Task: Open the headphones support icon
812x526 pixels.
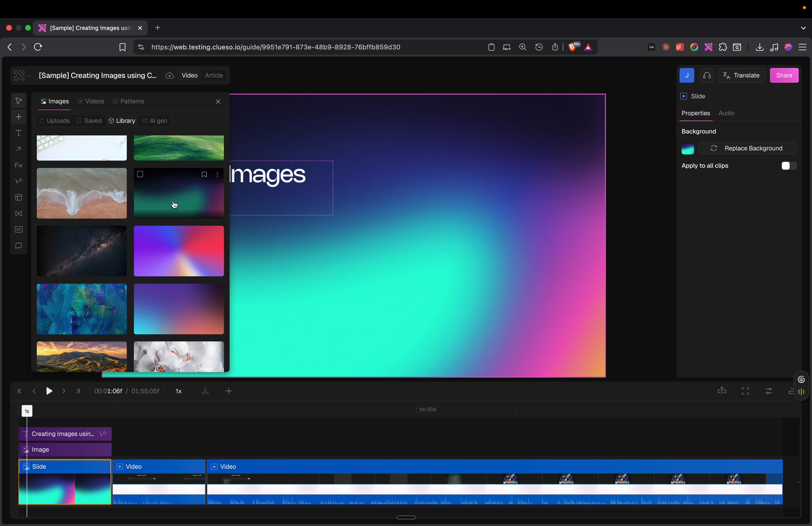Action: (x=707, y=76)
